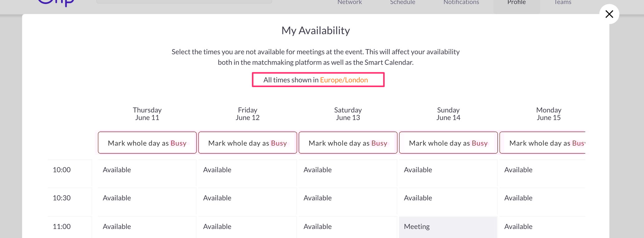Screen dimensions: 644x238
Task: Mark Monday June 15 whole day as Busy
Action: [543, 143]
